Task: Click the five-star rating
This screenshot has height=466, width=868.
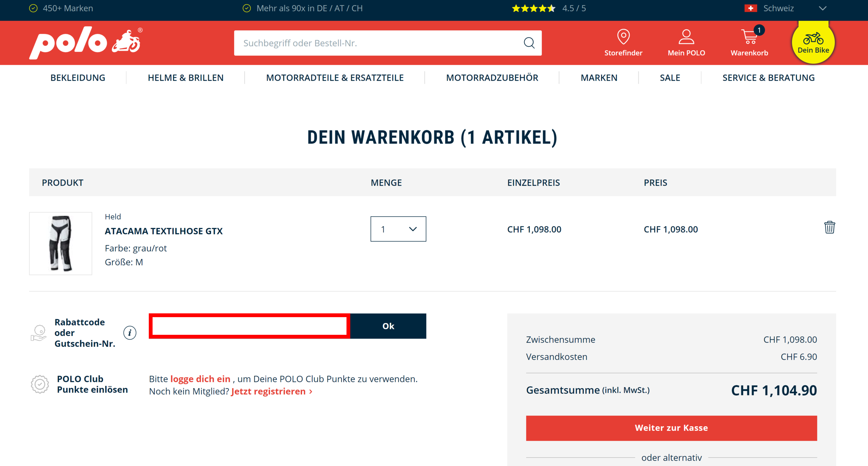Action: click(533, 8)
